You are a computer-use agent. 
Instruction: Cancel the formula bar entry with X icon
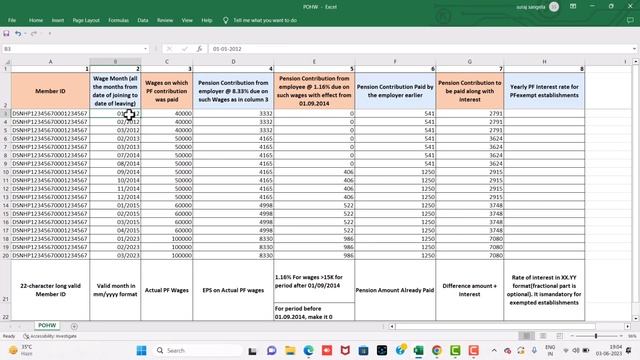[x=169, y=49]
